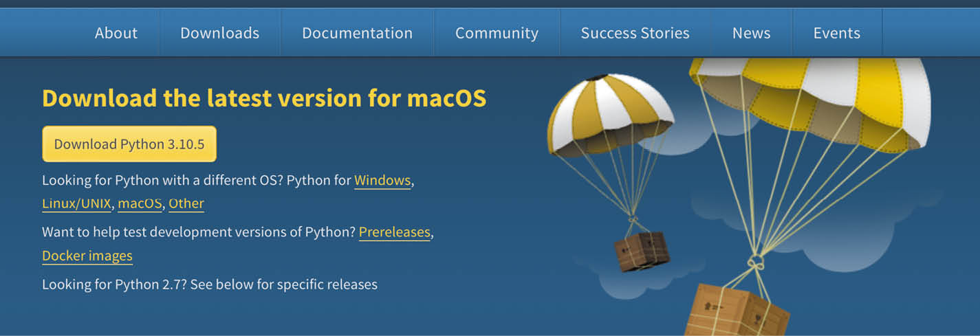The width and height of the screenshot is (980, 336).
Task: Click the News navigation item
Action: point(751,33)
